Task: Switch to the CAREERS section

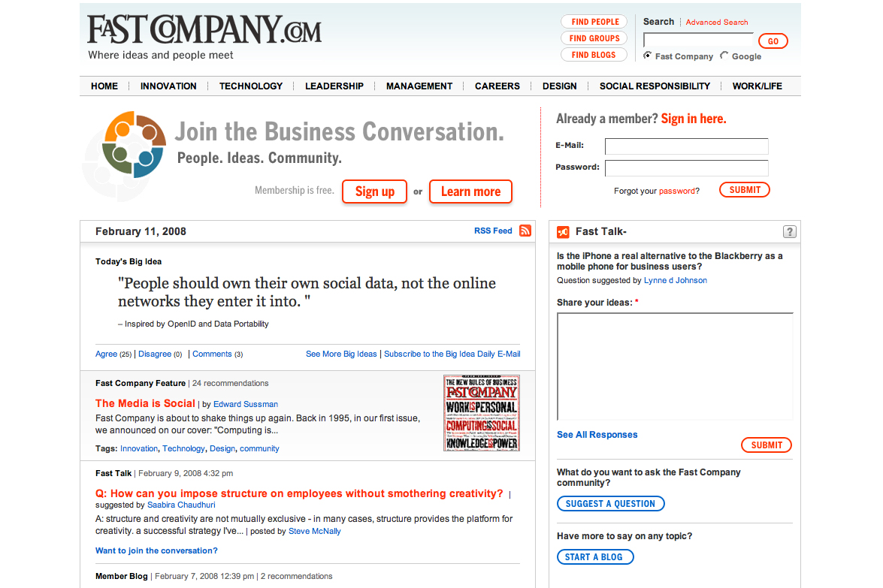Action: tap(497, 86)
